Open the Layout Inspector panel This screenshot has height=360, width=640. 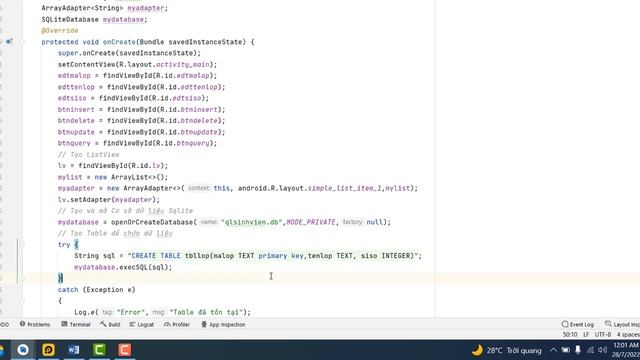pyautogui.click(x=622, y=324)
